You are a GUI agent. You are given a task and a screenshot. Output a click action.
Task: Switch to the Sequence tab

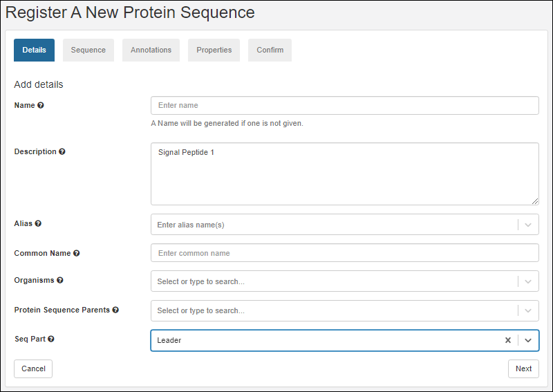[x=88, y=50]
